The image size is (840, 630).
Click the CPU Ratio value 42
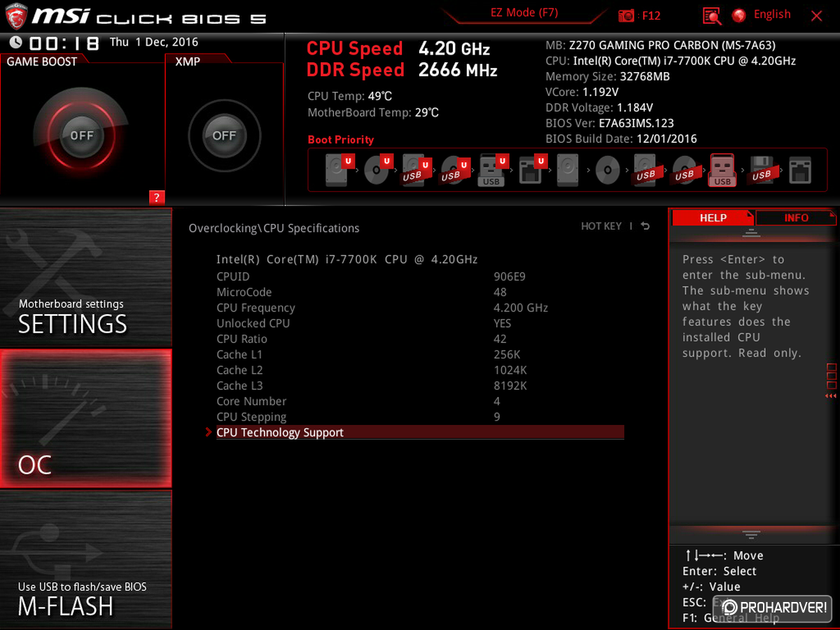500,339
